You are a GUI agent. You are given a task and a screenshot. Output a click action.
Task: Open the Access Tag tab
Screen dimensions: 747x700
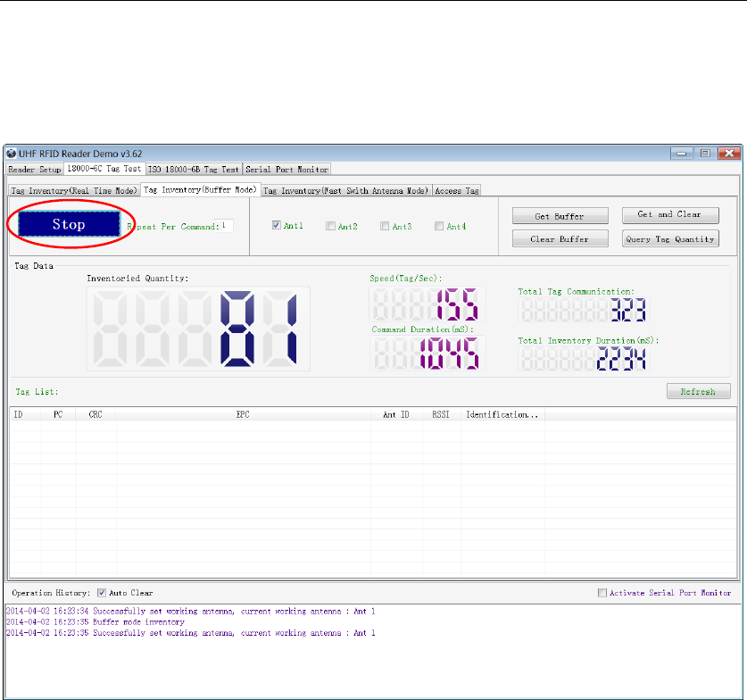[457, 190]
